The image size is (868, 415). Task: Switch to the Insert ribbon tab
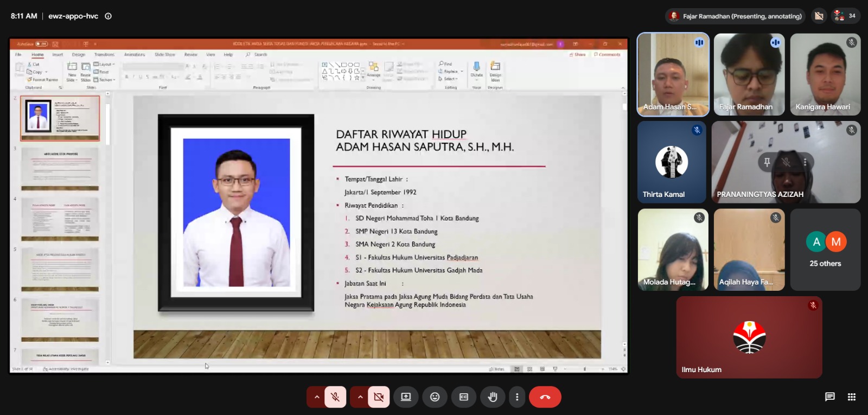tap(58, 55)
